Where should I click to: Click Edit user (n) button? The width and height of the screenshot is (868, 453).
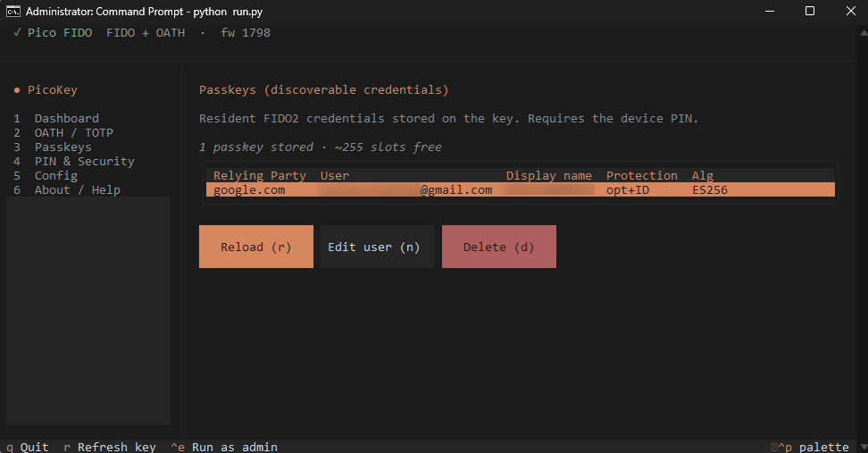click(x=378, y=247)
